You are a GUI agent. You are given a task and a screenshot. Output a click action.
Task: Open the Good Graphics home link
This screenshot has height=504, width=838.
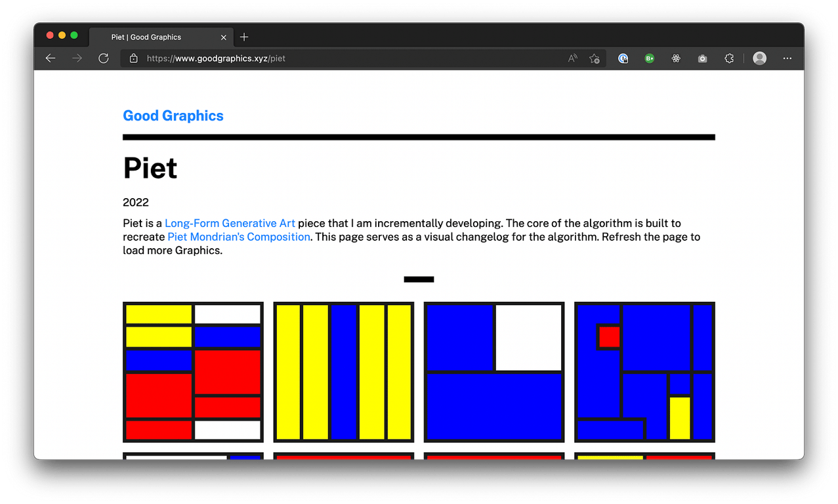coord(173,115)
